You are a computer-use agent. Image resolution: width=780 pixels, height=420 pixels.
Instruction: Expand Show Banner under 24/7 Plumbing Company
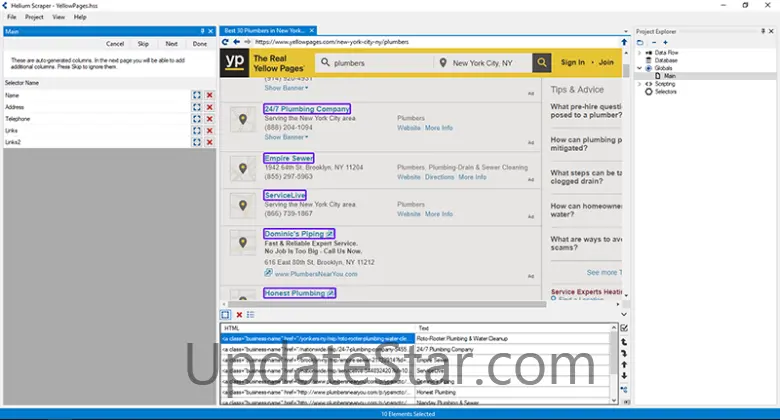286,137
